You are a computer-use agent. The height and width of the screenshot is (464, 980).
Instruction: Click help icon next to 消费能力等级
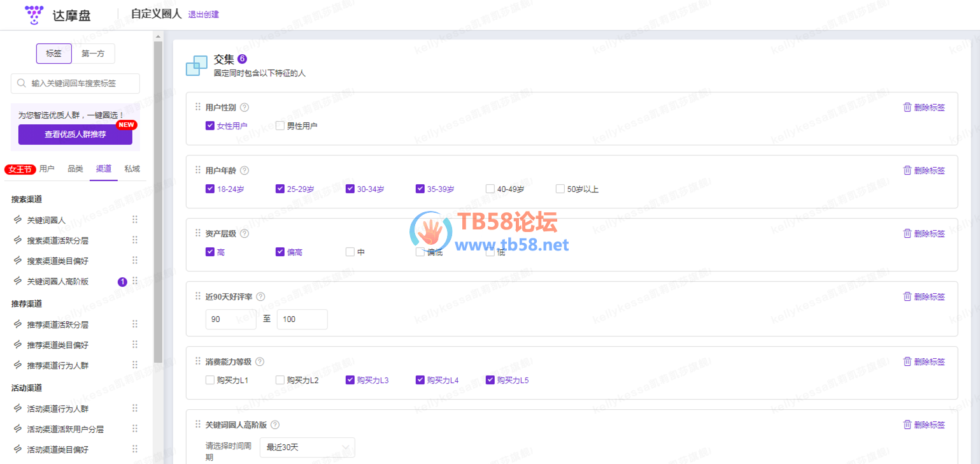(259, 362)
